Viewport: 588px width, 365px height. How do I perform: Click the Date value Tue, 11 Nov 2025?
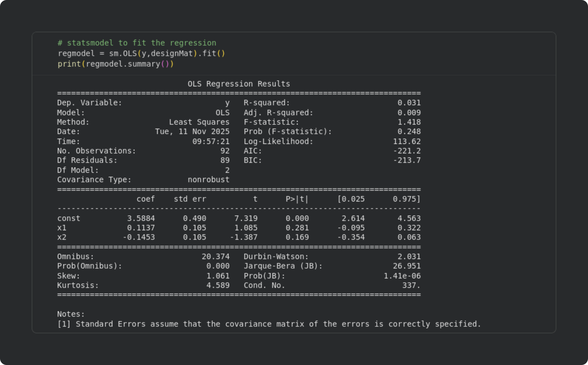(x=192, y=132)
